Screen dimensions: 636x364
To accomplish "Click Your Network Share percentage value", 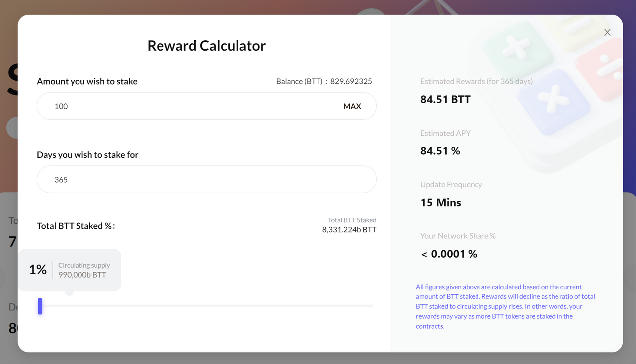I will (448, 254).
